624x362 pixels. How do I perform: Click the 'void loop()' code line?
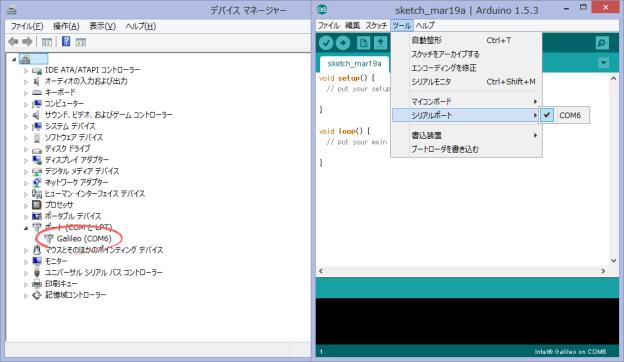[345, 131]
